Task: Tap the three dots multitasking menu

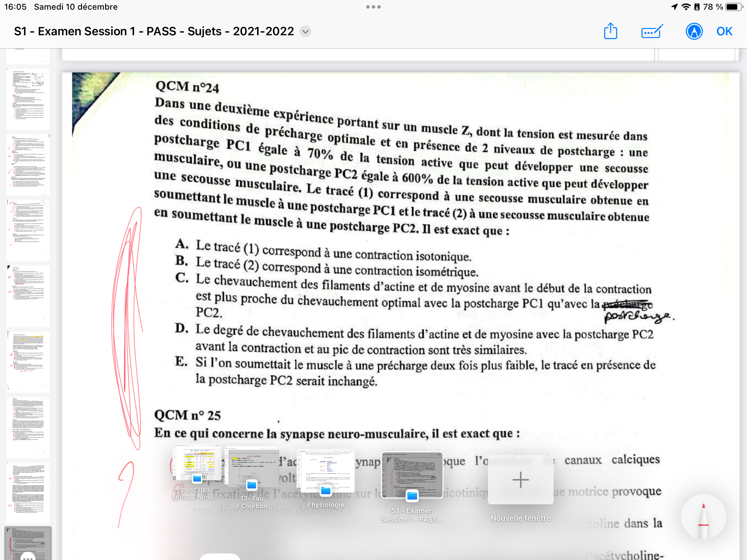Action: point(373,7)
